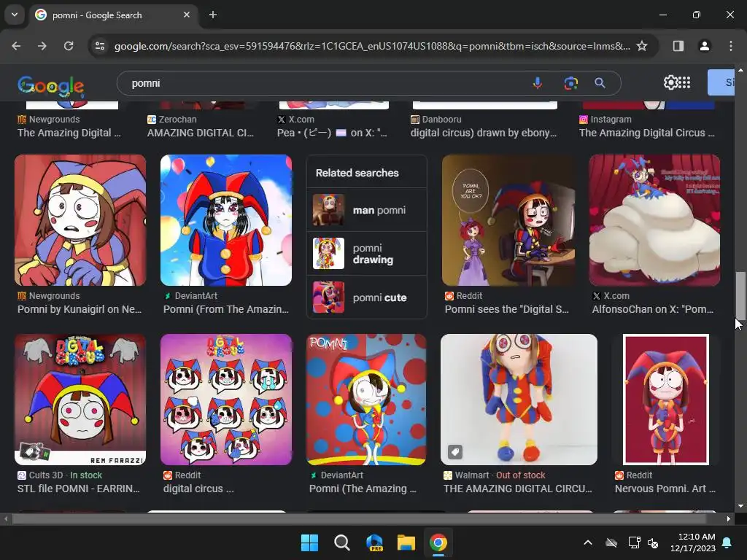The image size is (747, 560).
Task: Click 'AMAZING DIGITAL CI...' Zerochan caption
Action: [x=201, y=133]
